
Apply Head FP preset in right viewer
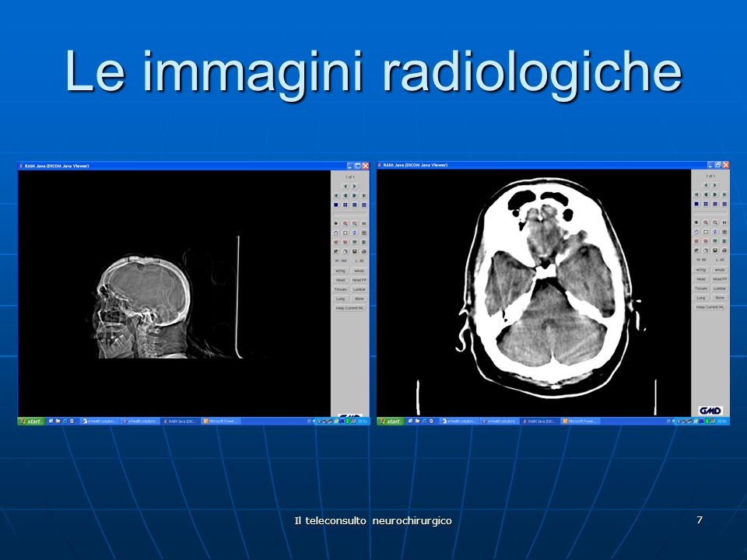coord(720,279)
